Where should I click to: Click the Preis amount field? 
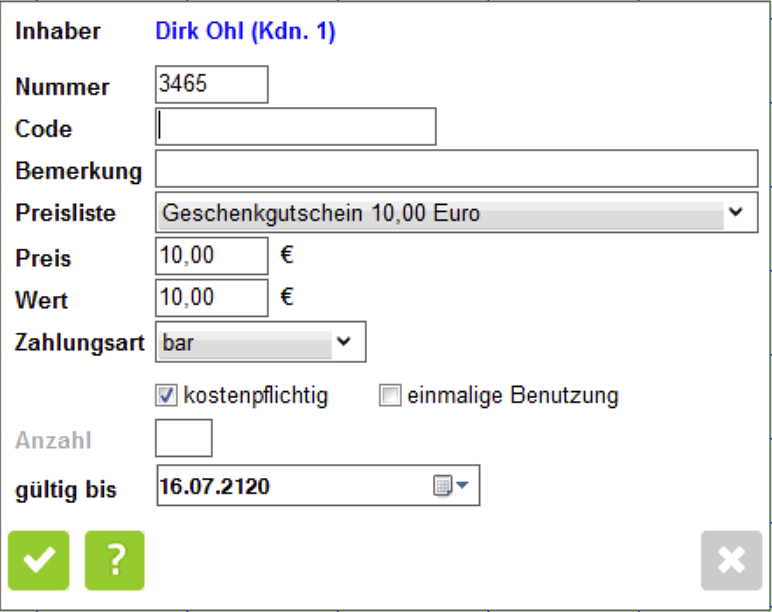(212, 256)
